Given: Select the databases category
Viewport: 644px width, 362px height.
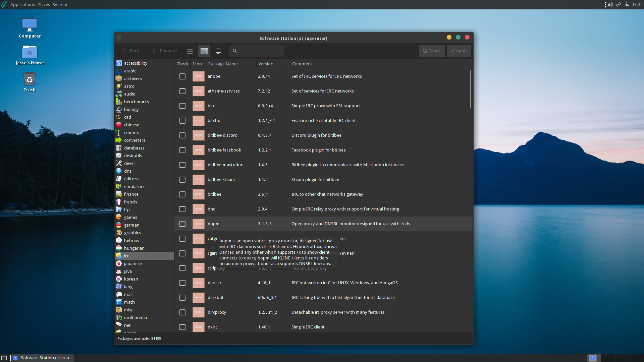Looking at the screenshot, I should (144, 148).
